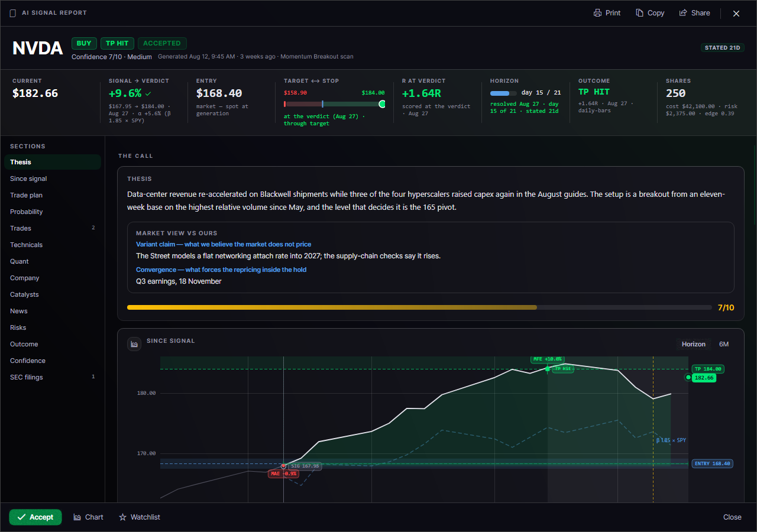Go to the Company section
This screenshot has height=532, width=757.
pyautogui.click(x=53, y=278)
